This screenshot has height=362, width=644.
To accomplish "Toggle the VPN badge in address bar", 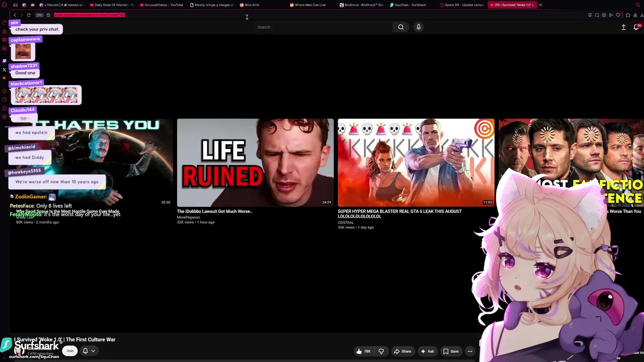I will [39, 15].
